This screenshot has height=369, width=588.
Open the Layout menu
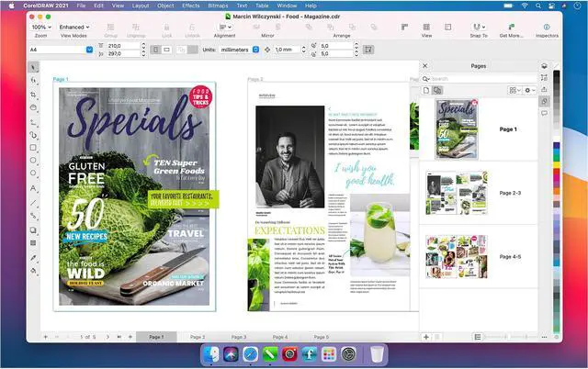click(141, 6)
